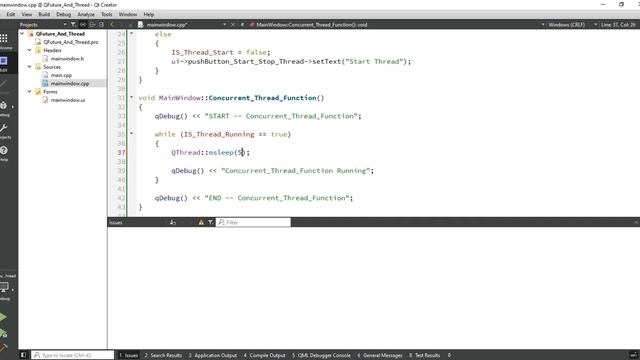Switch to 5 QML Debugger Console pane
This screenshot has width=640, height=360.
tap(321, 355)
